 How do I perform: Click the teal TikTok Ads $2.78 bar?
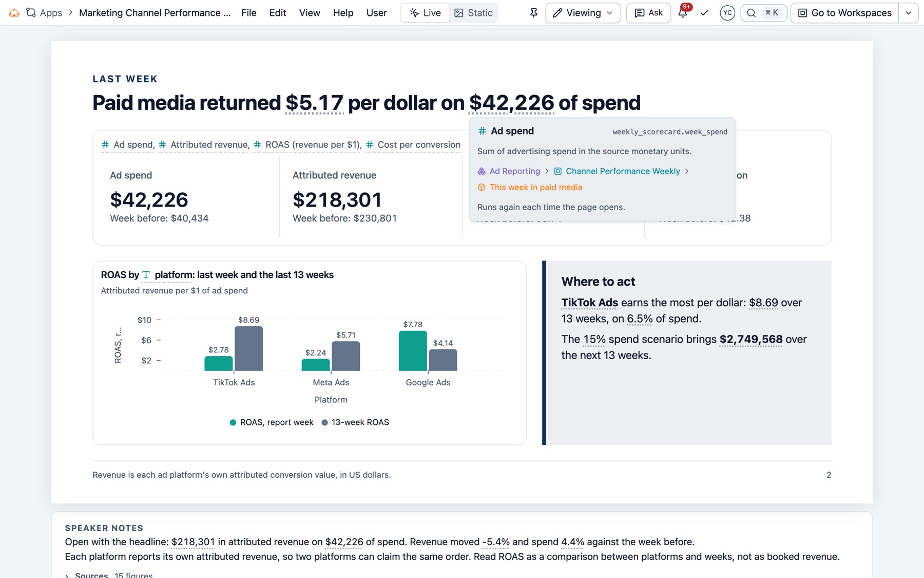[219, 363]
